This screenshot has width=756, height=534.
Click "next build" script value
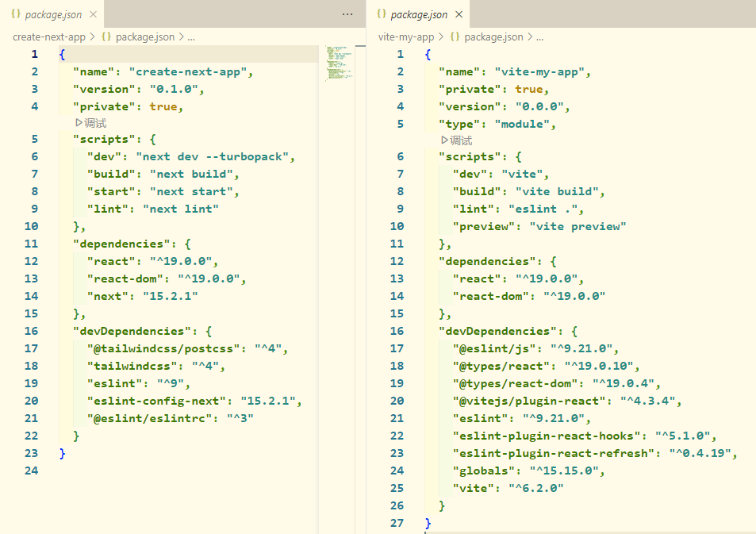click(x=191, y=174)
